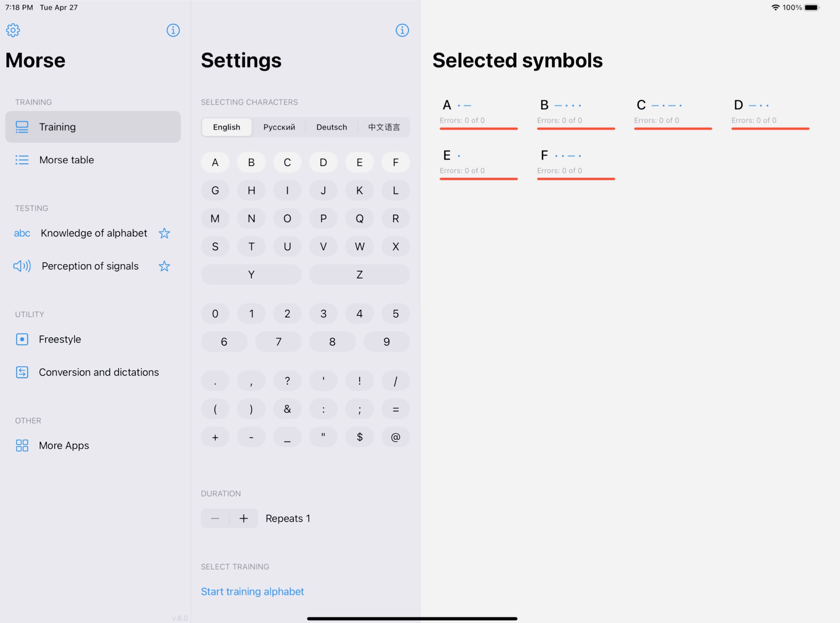Tap the selected symbol A card

click(x=478, y=113)
